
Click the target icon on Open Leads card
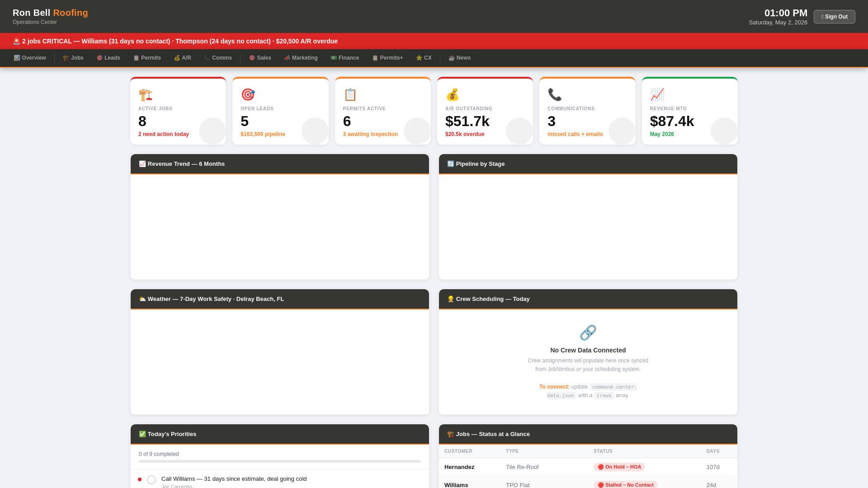click(x=248, y=95)
